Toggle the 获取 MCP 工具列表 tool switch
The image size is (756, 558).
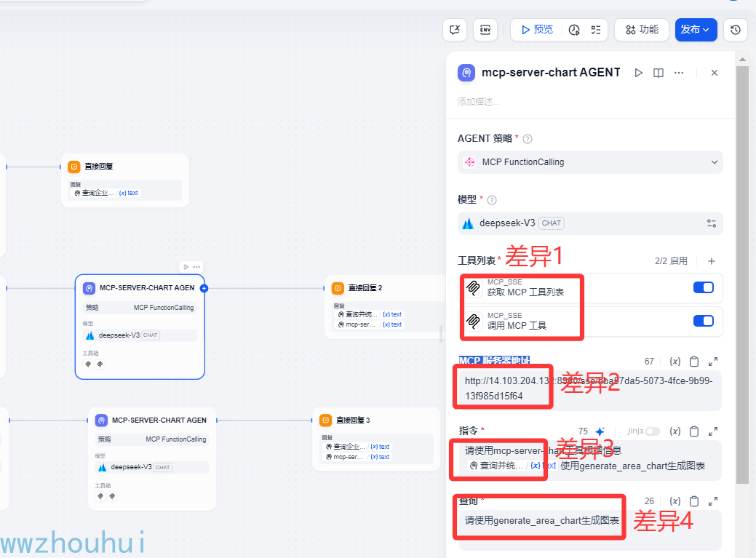(704, 287)
